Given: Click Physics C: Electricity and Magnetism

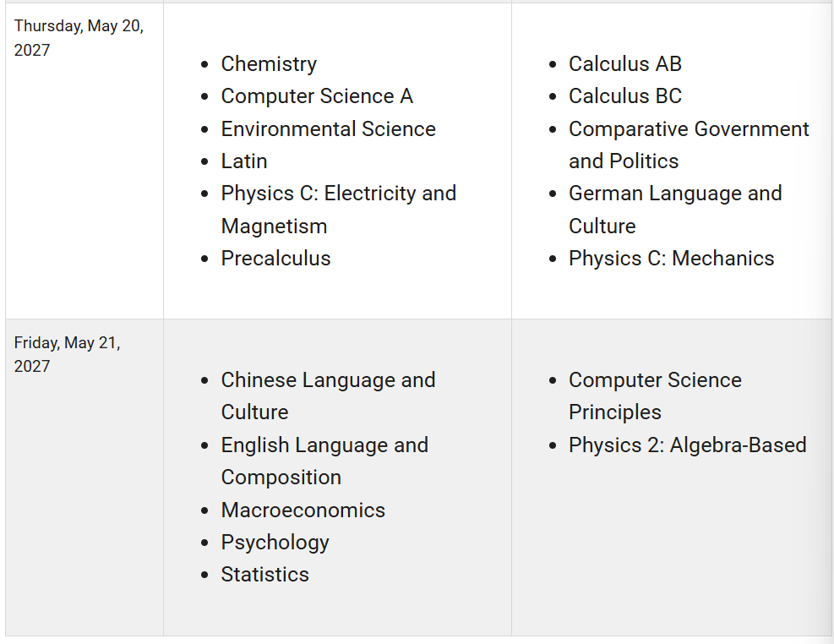Looking at the screenshot, I should (x=339, y=210).
